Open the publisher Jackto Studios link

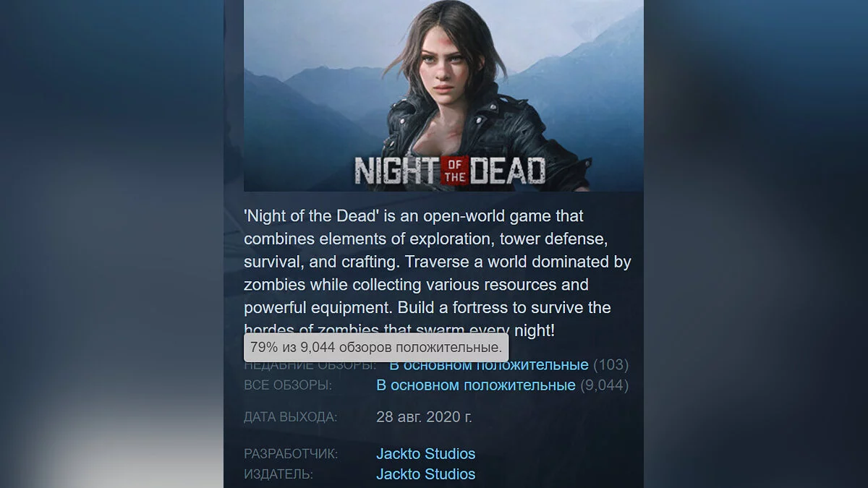(x=426, y=474)
